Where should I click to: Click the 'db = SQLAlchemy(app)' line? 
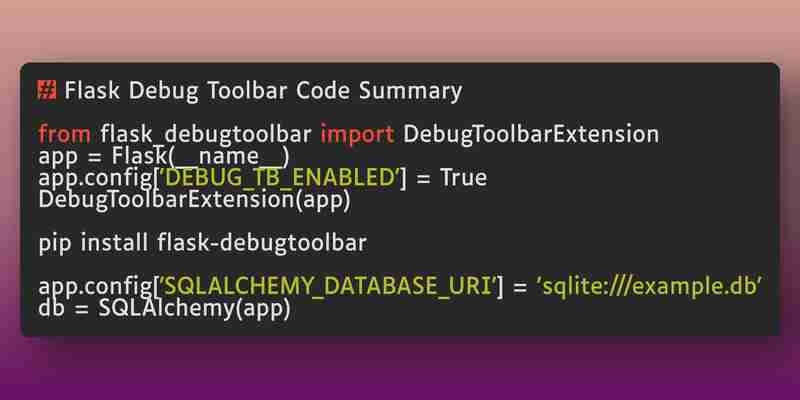164,309
